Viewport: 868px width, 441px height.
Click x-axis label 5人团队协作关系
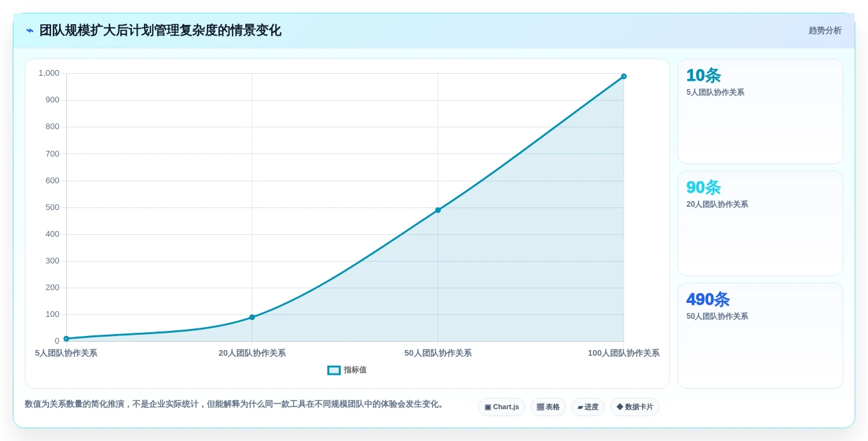[x=66, y=353]
